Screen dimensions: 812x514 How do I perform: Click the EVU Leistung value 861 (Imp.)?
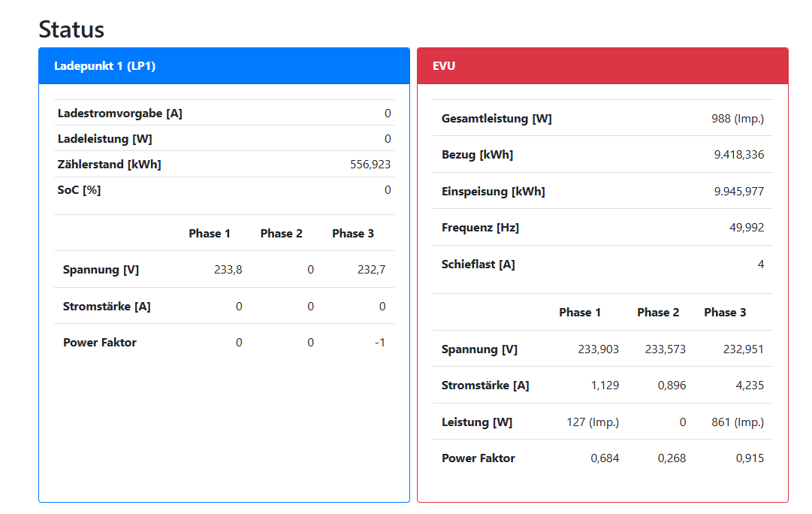(738, 422)
